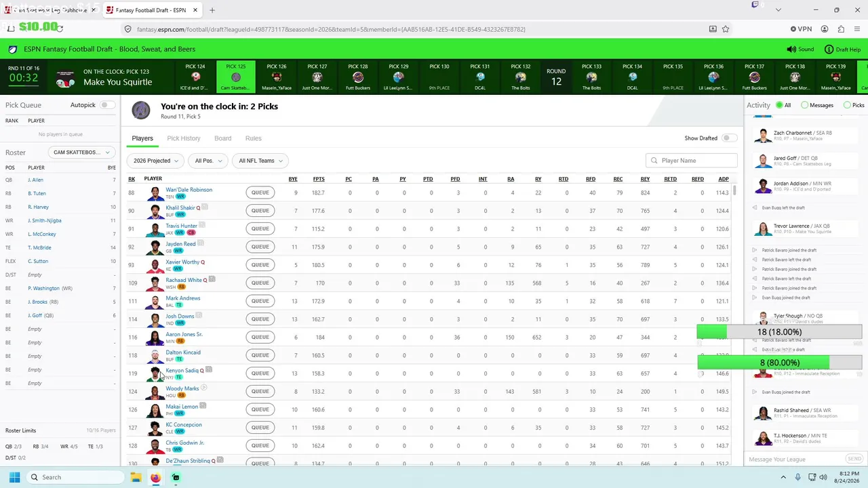Viewport: 868px width, 488px height.
Task: Toggle the Autopick switch
Action: tap(107, 105)
